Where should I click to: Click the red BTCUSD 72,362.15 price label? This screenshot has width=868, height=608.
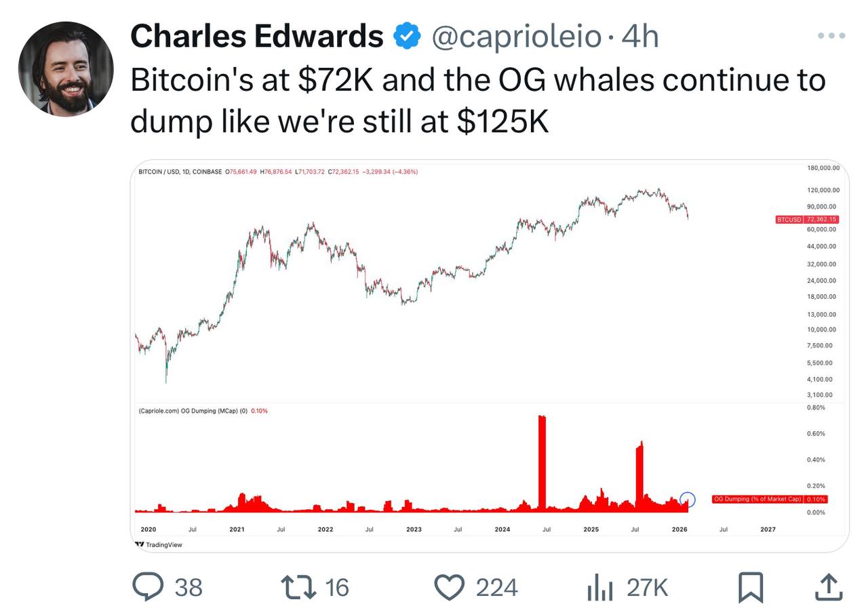click(807, 220)
